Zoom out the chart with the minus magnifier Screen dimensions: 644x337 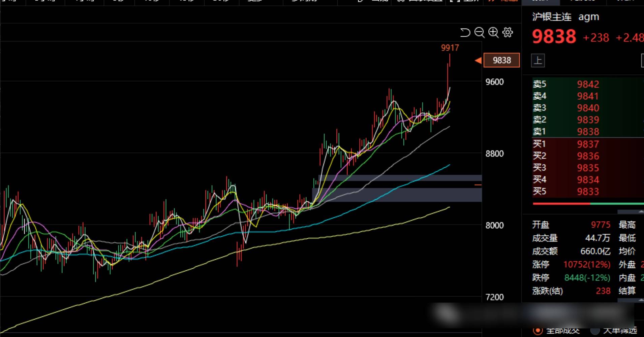tap(479, 32)
